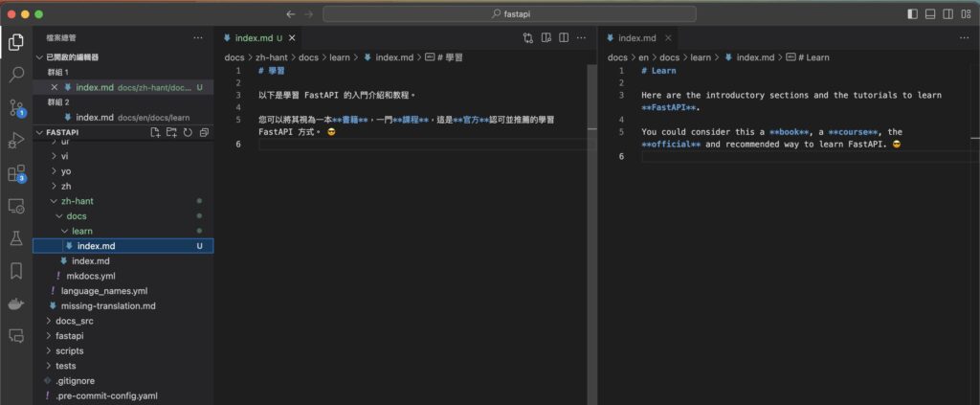Screen dimensions: 980x405
Task: Open the Remote Explorer view
Action: click(16, 206)
